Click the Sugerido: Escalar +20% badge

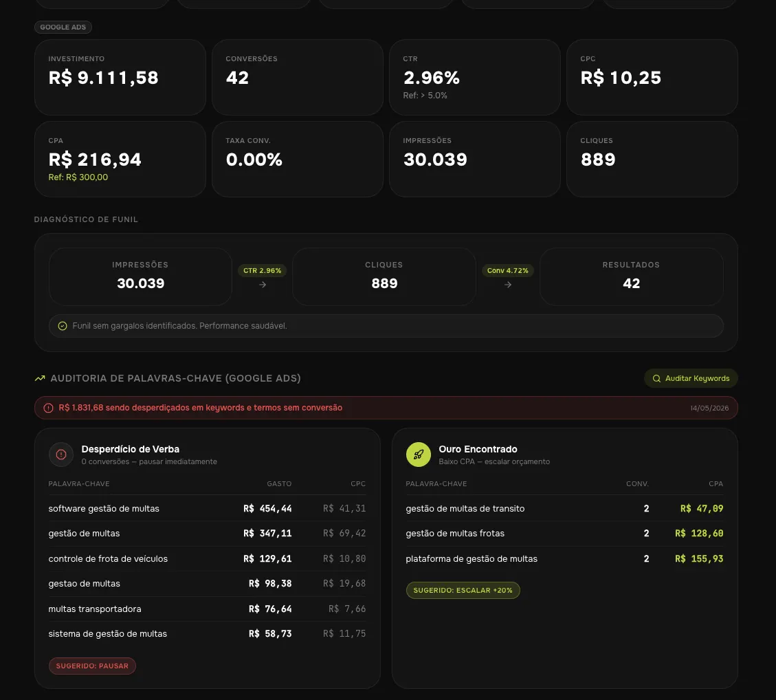tap(463, 590)
